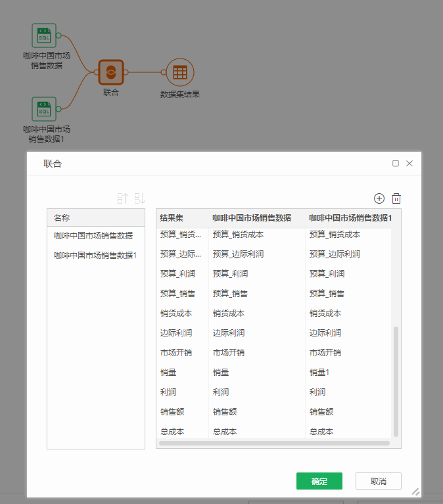This screenshot has height=504, width=443.
Task: Click the dialog resize grip corner
Action: click(x=415, y=491)
